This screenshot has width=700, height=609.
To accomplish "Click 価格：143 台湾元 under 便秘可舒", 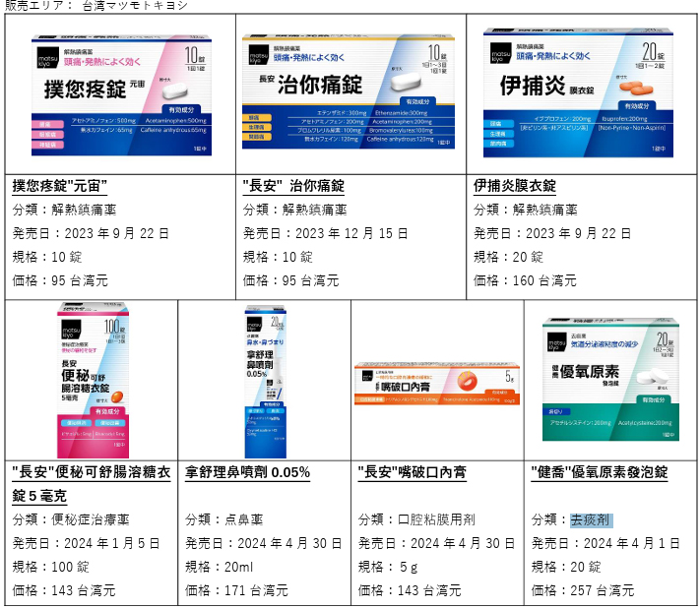I will click(x=64, y=590).
